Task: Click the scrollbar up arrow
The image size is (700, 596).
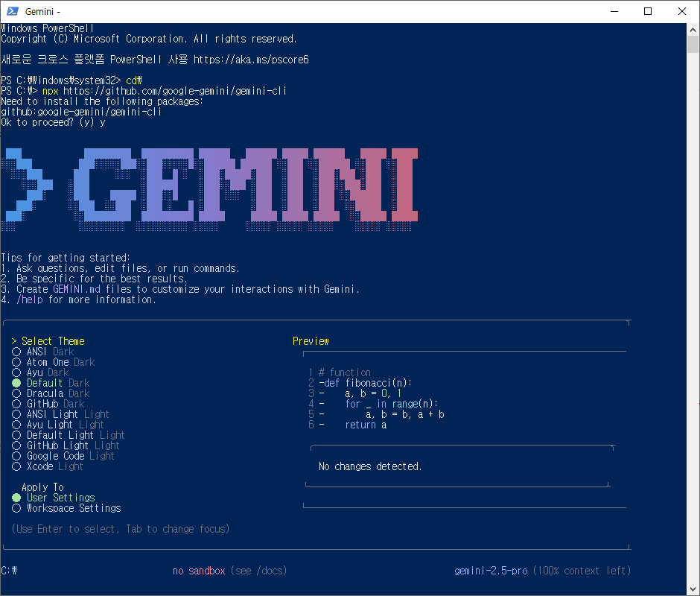Action: pos(693,30)
